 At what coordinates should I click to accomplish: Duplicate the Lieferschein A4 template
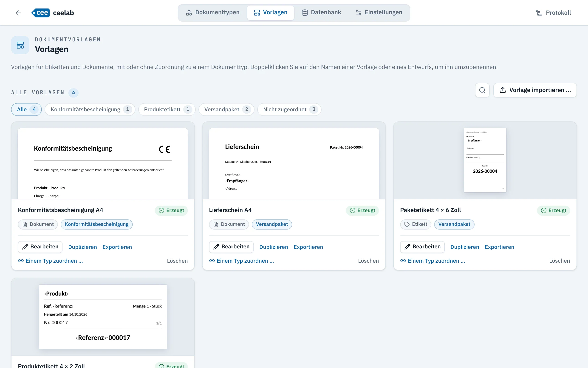274,247
